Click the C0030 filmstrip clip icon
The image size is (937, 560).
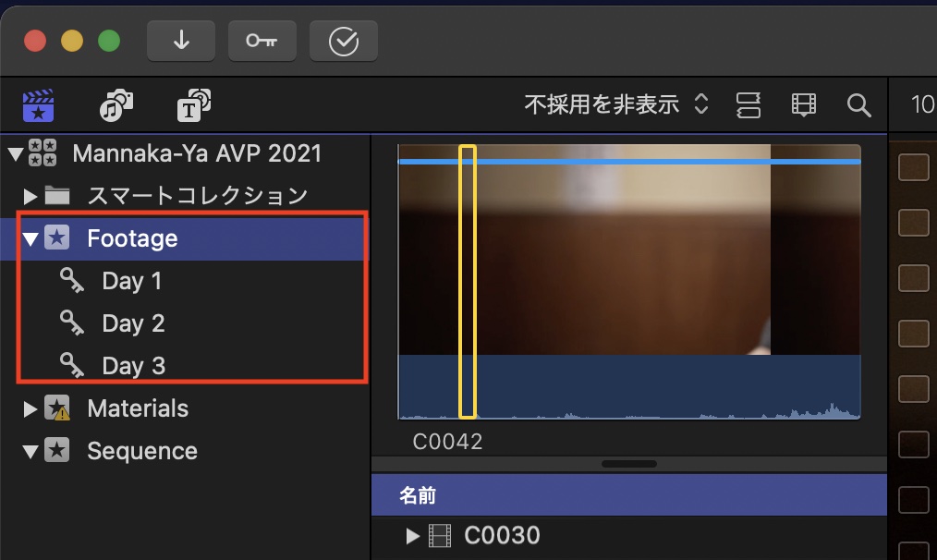tap(440, 535)
